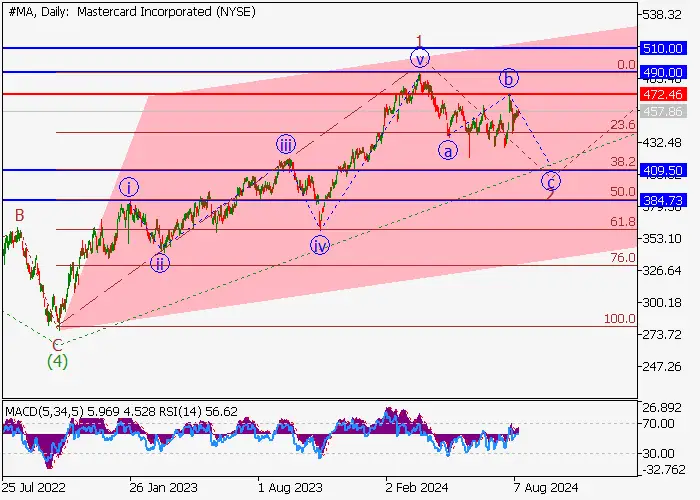Click the 25 Jul 2022 date label
The width and height of the screenshot is (700, 500).
click(33, 487)
